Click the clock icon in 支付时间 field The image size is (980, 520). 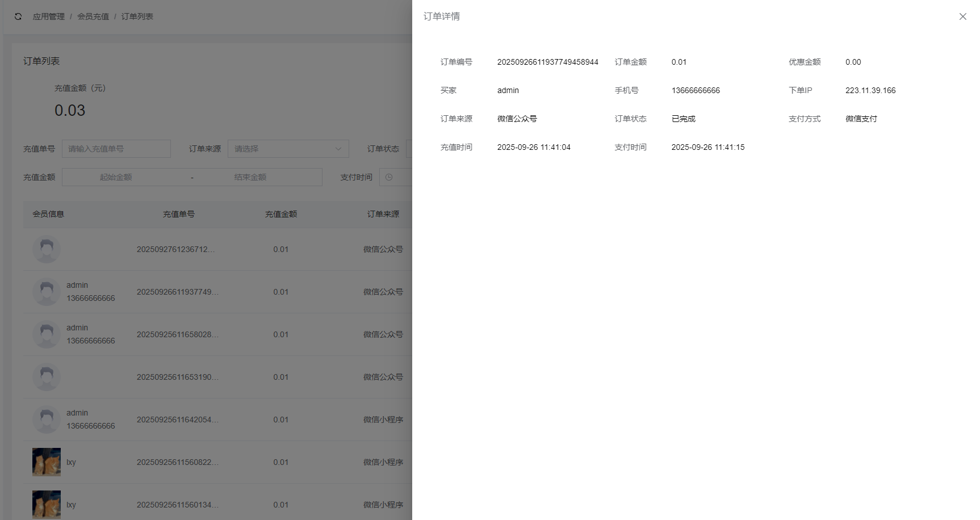pos(389,177)
